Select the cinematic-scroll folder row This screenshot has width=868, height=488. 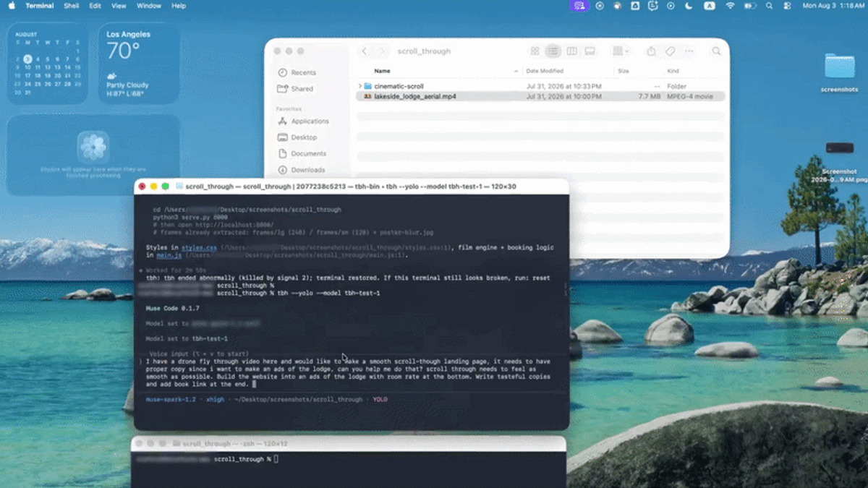click(x=540, y=86)
